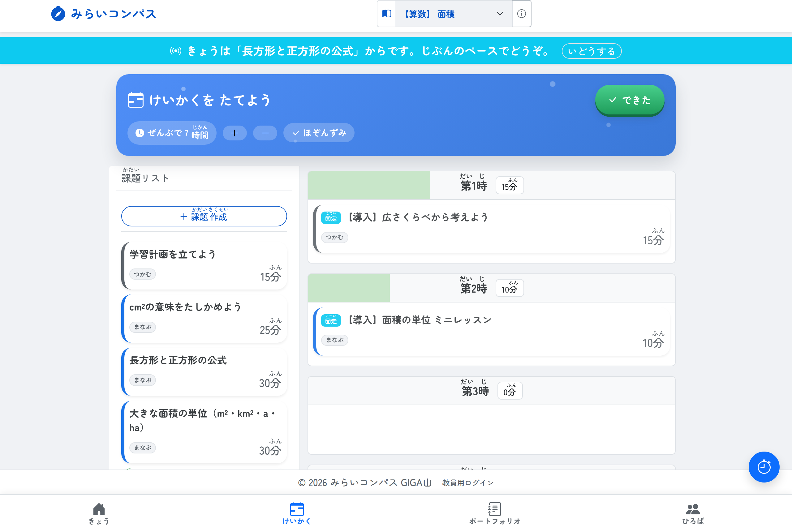Click the 第2時 period header
Image resolution: width=792 pixels, height=532 pixels.
(x=491, y=288)
